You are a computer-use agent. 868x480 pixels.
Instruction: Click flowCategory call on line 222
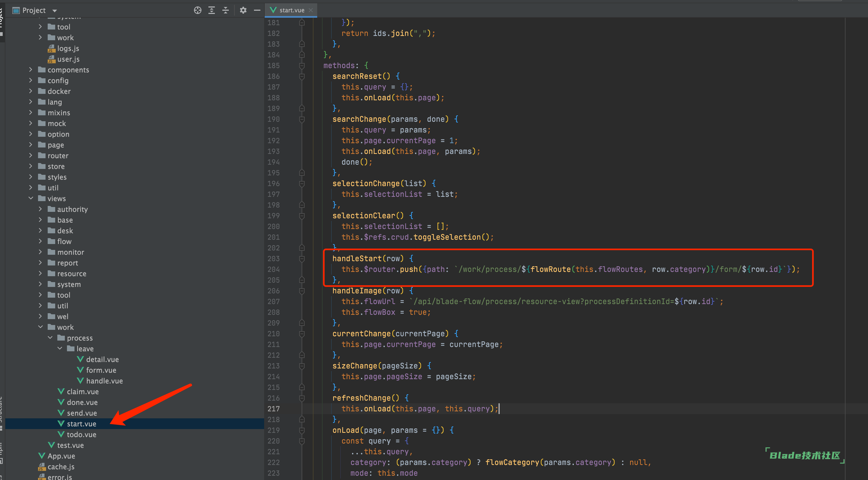512,463
